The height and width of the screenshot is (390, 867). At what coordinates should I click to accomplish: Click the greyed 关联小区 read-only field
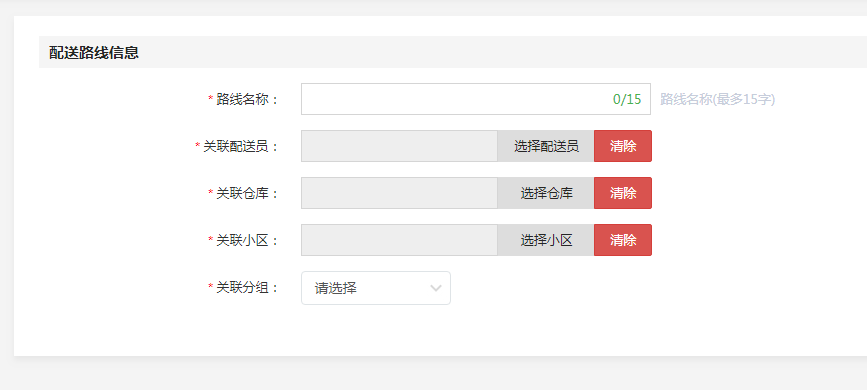pos(399,240)
